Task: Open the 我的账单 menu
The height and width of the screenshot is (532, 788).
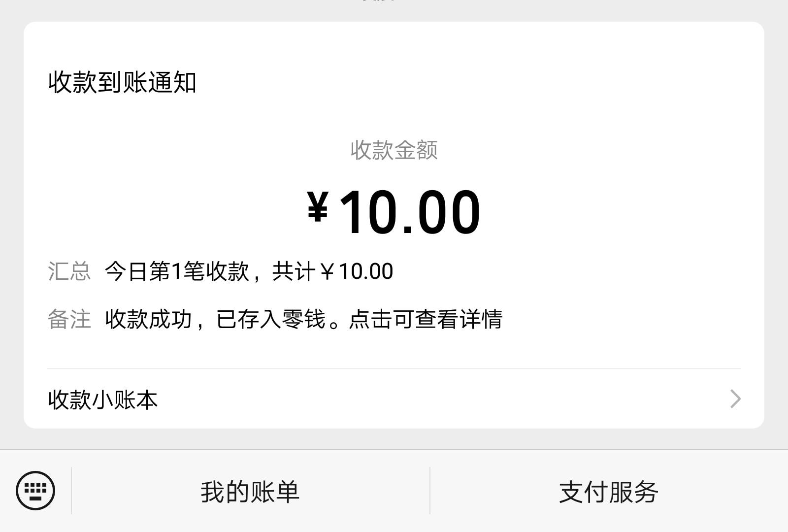Action: (250, 492)
